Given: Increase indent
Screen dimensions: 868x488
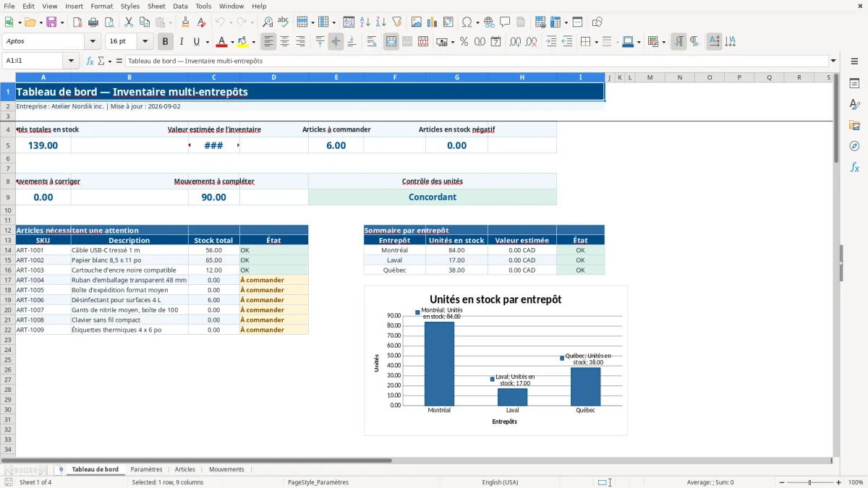Looking at the screenshot, I should [x=551, y=42].
